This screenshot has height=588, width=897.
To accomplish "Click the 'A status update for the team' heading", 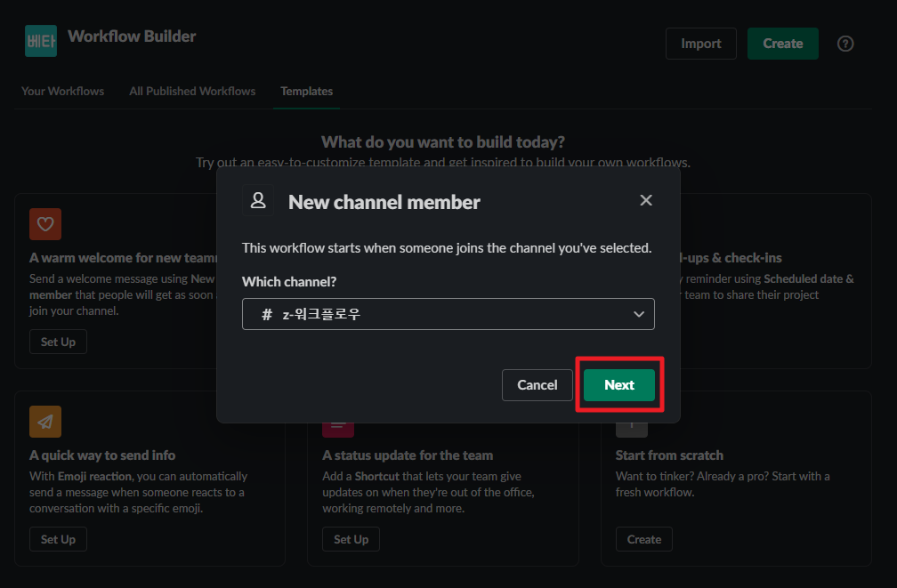I will click(408, 455).
